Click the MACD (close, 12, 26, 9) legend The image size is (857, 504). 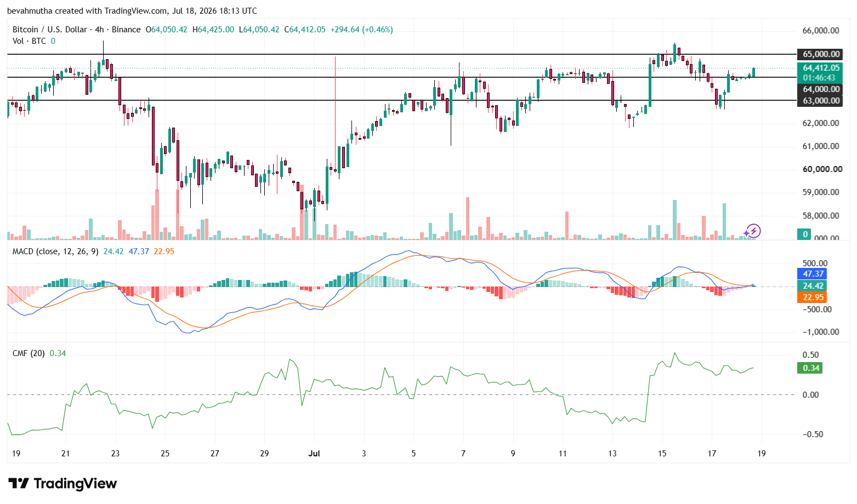[55, 251]
